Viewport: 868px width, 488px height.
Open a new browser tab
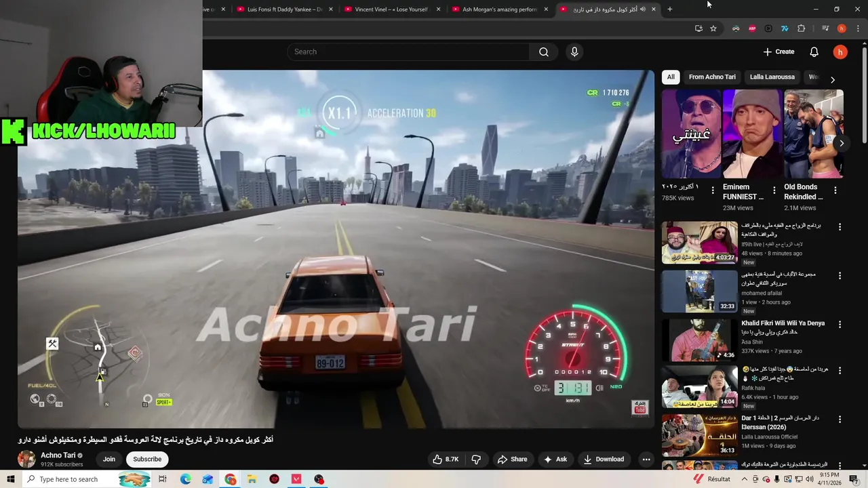tap(669, 9)
